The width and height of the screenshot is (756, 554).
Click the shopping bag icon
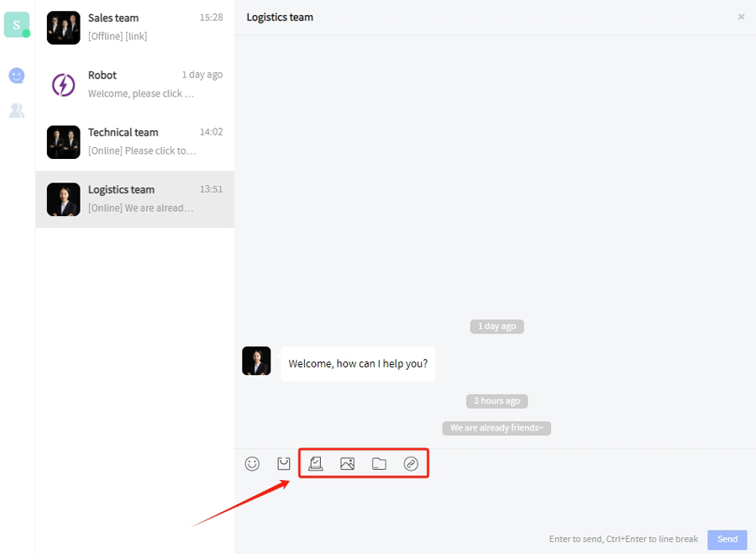click(284, 463)
